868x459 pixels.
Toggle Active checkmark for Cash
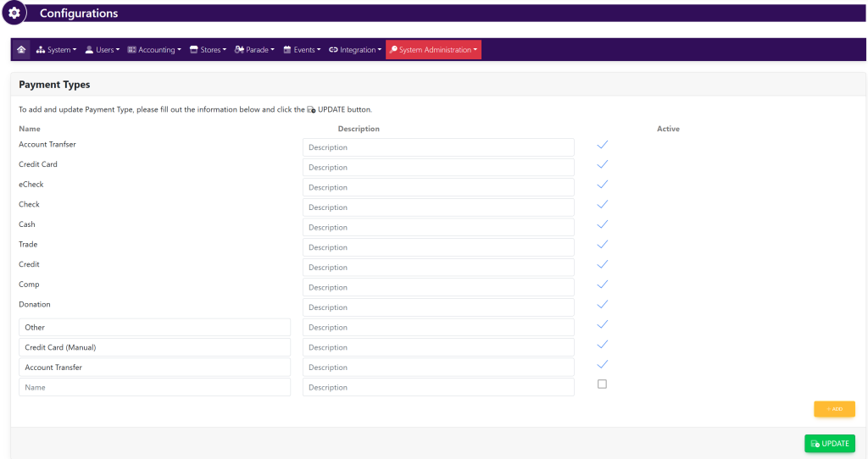pos(602,224)
